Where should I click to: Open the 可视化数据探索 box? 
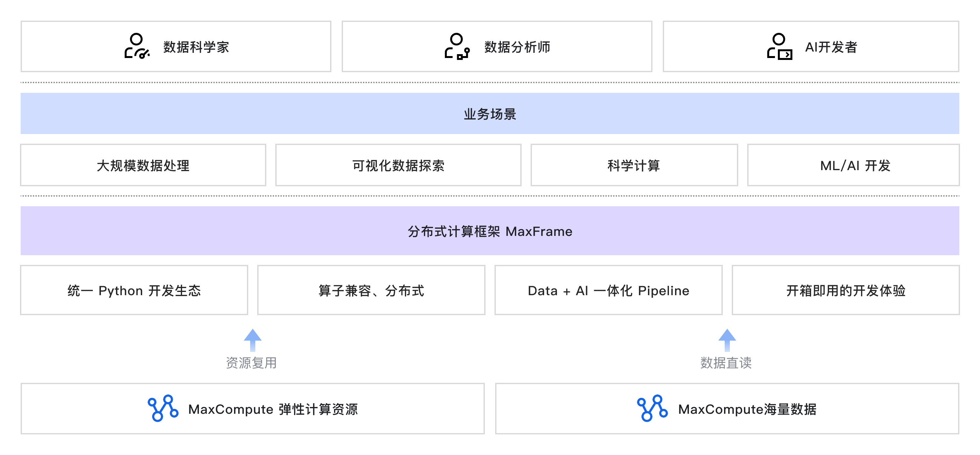click(x=398, y=165)
